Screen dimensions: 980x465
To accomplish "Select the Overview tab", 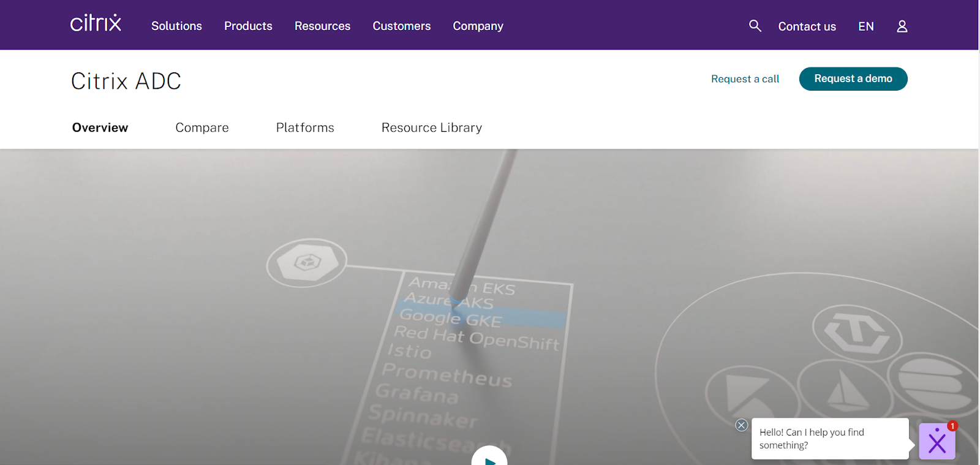I will coord(100,127).
